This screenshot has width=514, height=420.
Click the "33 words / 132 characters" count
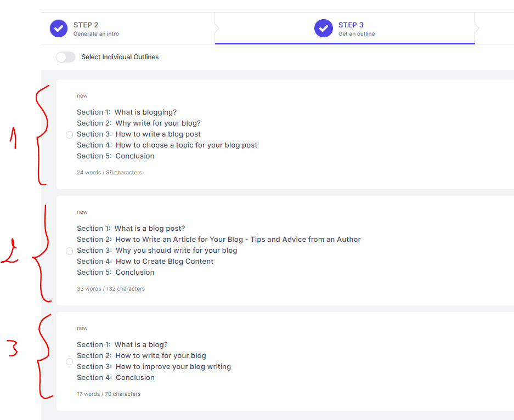click(111, 289)
